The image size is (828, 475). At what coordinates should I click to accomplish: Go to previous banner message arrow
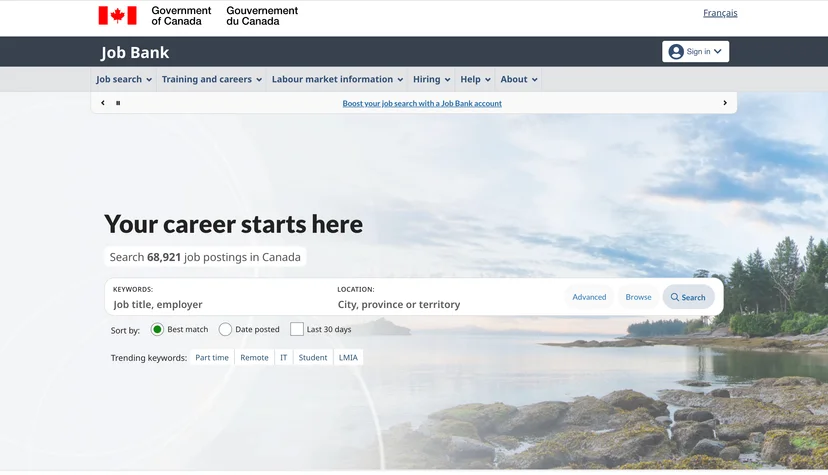103,103
